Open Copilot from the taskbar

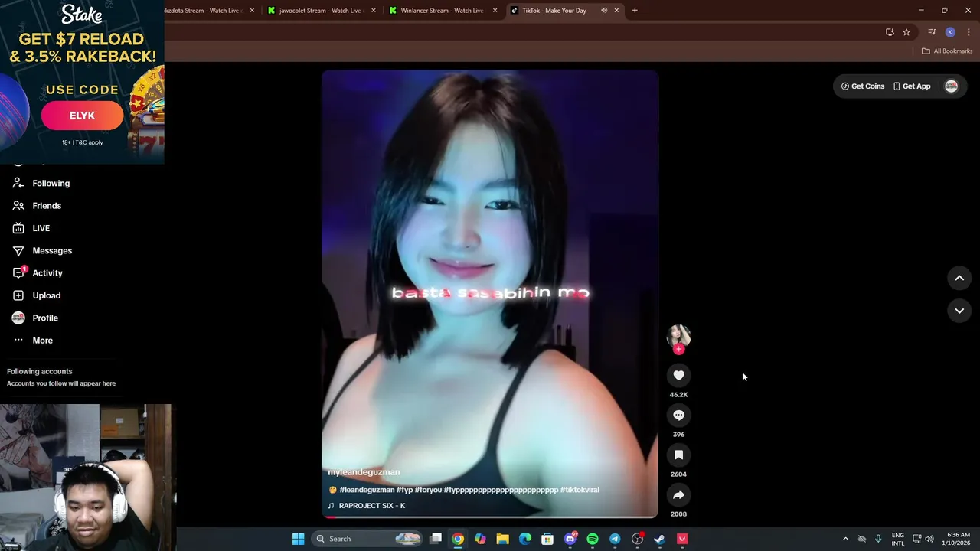tap(480, 539)
